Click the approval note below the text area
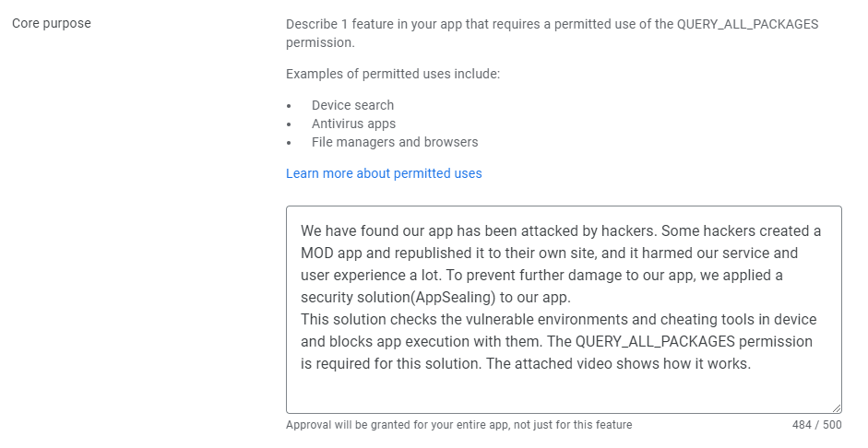 [459, 425]
